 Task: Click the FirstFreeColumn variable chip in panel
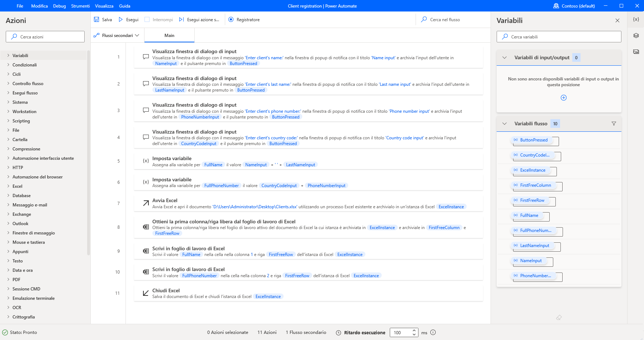[x=533, y=185]
